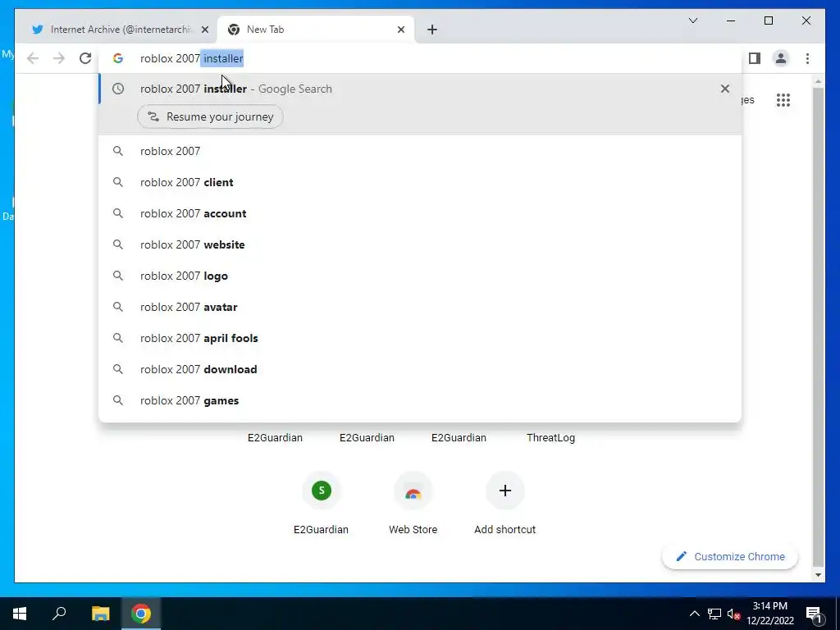The width and height of the screenshot is (840, 630).
Task: Open the Chrome profile avatar
Action: point(781,58)
